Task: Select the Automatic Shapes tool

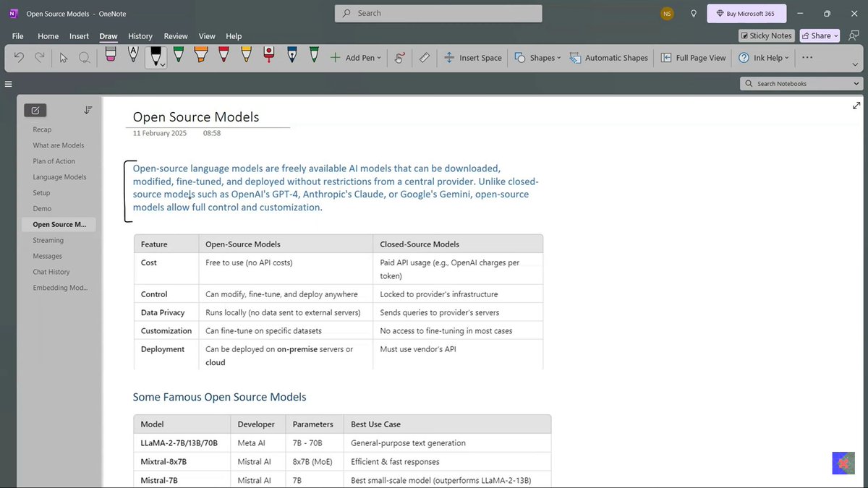Action: (x=608, y=57)
